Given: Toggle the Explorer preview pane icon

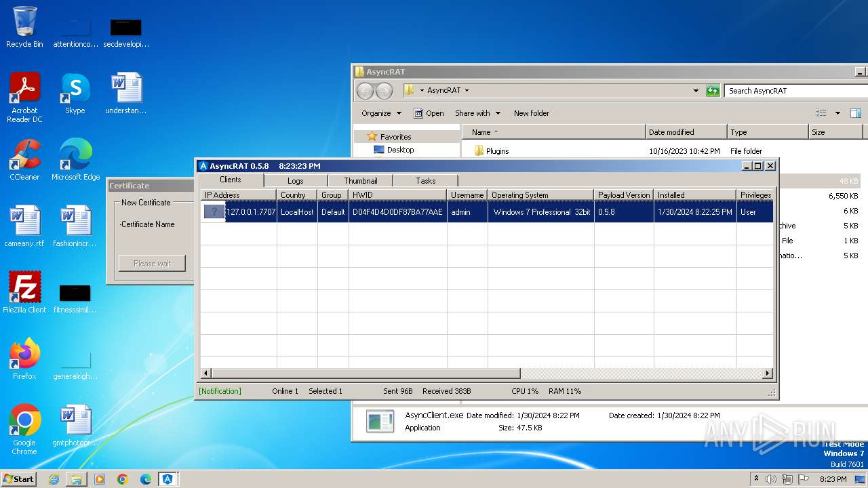Looking at the screenshot, I should click(856, 113).
